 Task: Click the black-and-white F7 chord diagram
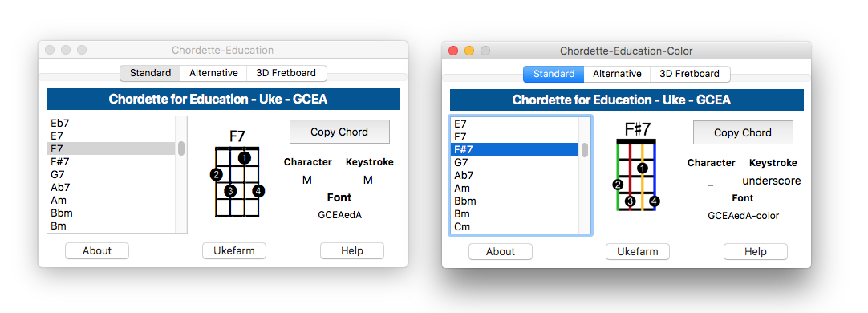coord(237,181)
